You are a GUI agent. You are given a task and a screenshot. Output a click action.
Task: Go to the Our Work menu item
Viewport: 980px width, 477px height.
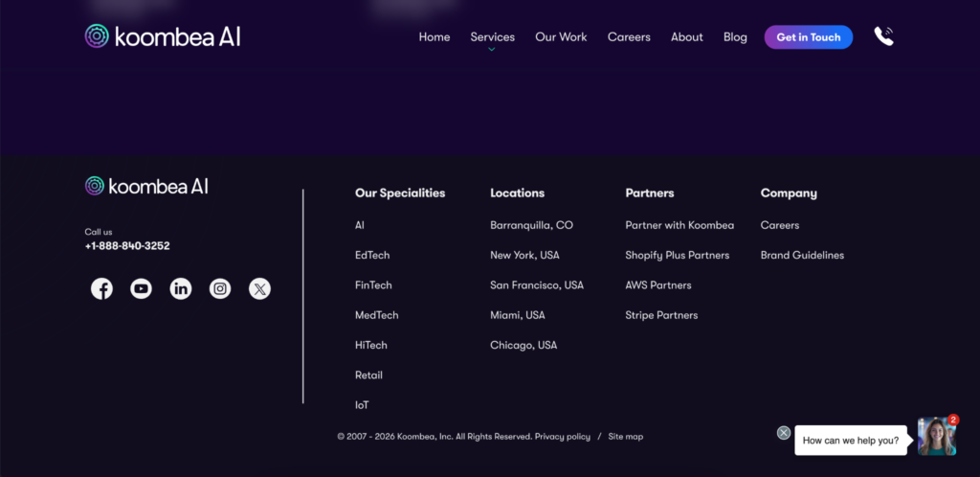click(561, 37)
